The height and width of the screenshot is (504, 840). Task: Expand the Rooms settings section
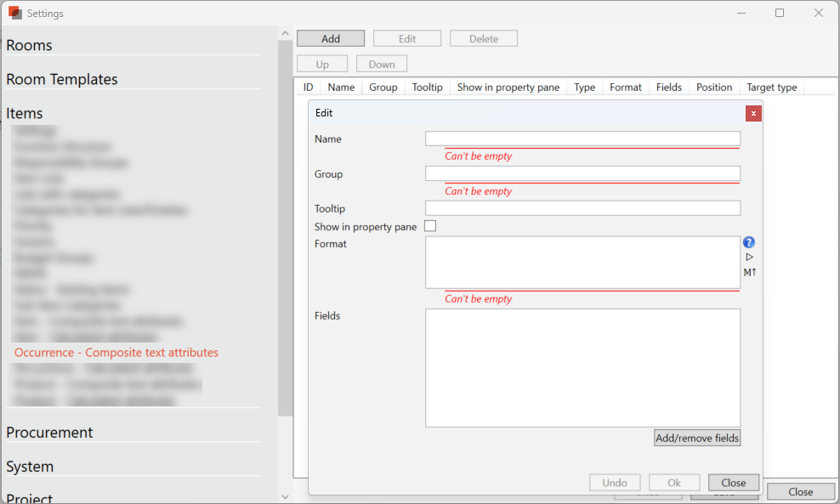(29, 45)
